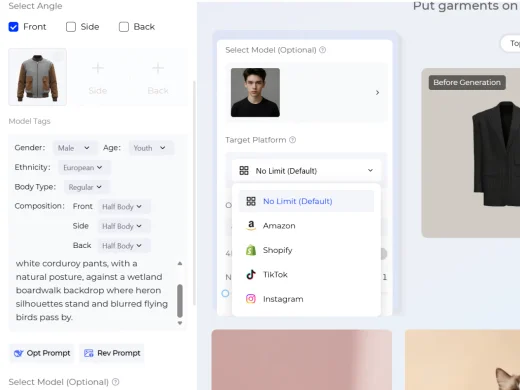The height and width of the screenshot is (390, 520).
Task: Click inside the prompt description text area
Action: [93, 290]
